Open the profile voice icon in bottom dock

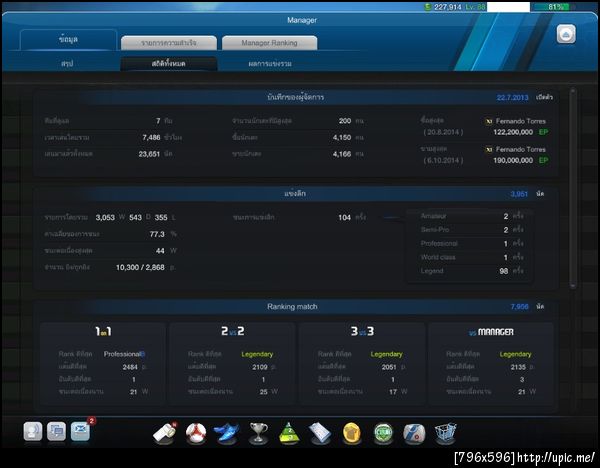[33, 432]
